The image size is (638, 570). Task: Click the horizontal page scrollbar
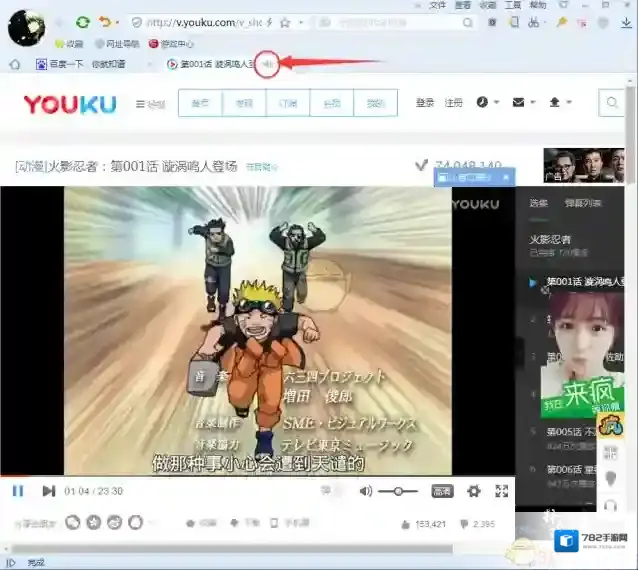pyautogui.click(x=232, y=549)
